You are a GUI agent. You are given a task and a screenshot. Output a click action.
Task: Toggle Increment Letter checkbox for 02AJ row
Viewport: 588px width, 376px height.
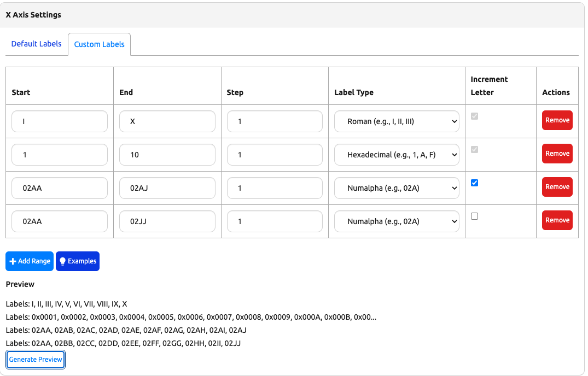(x=474, y=183)
